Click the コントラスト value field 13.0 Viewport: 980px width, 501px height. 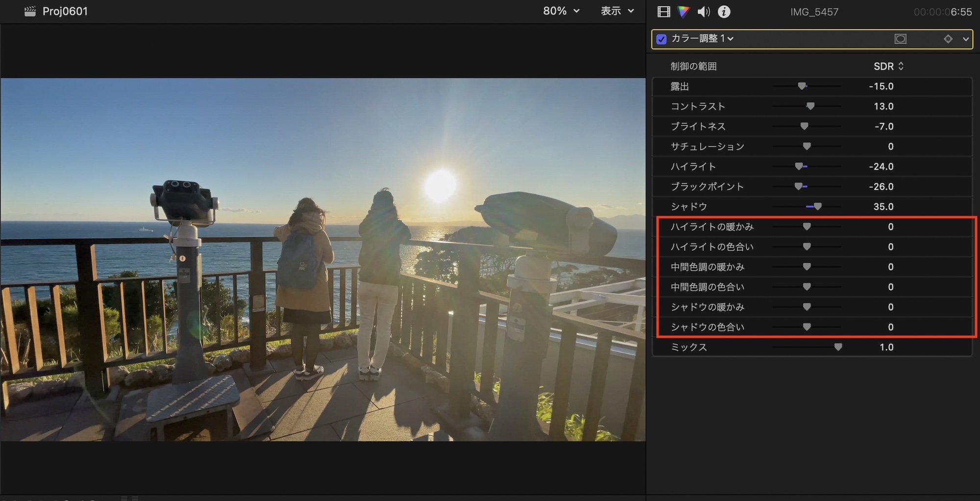click(x=883, y=106)
